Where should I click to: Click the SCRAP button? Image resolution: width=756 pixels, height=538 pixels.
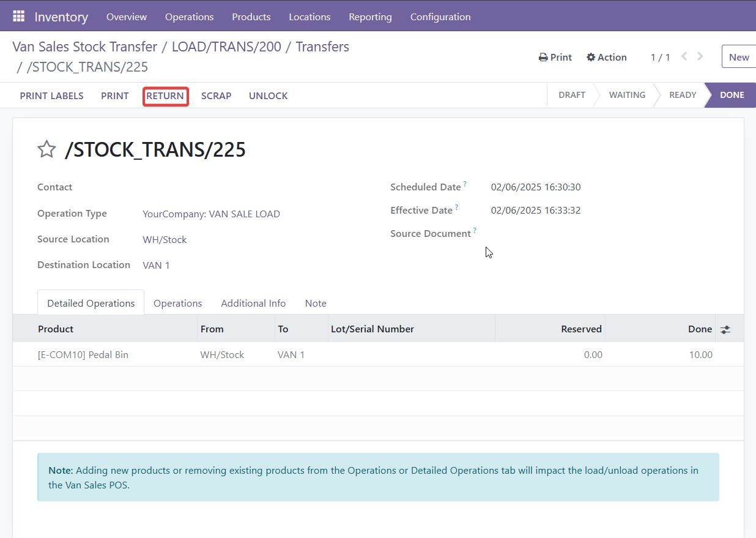[x=216, y=96]
